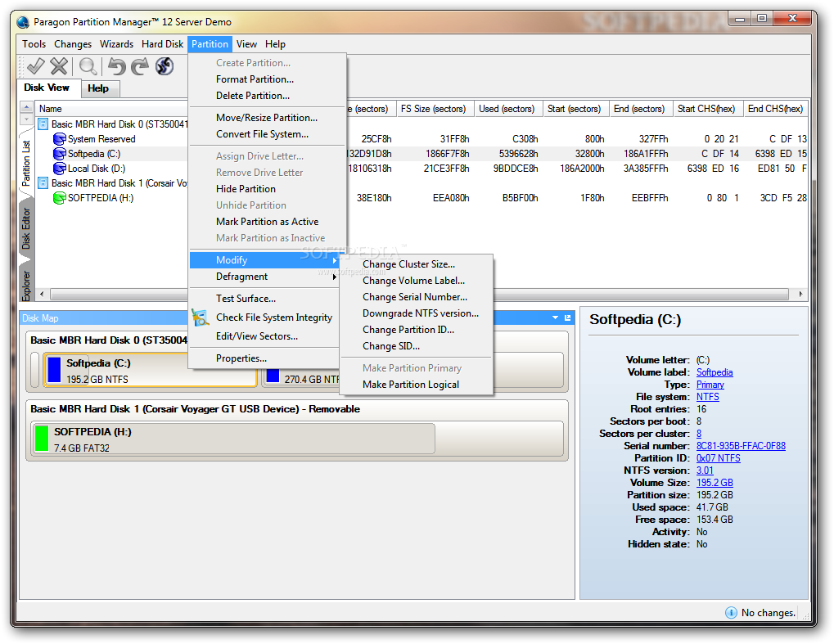
Task: Click the Hard Disk 0 disk icon
Action: [43, 124]
